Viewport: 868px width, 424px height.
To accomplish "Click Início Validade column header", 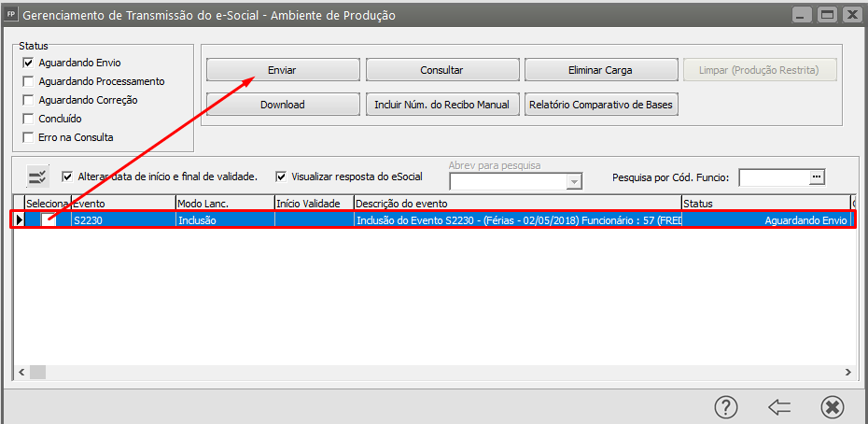I will tap(314, 204).
